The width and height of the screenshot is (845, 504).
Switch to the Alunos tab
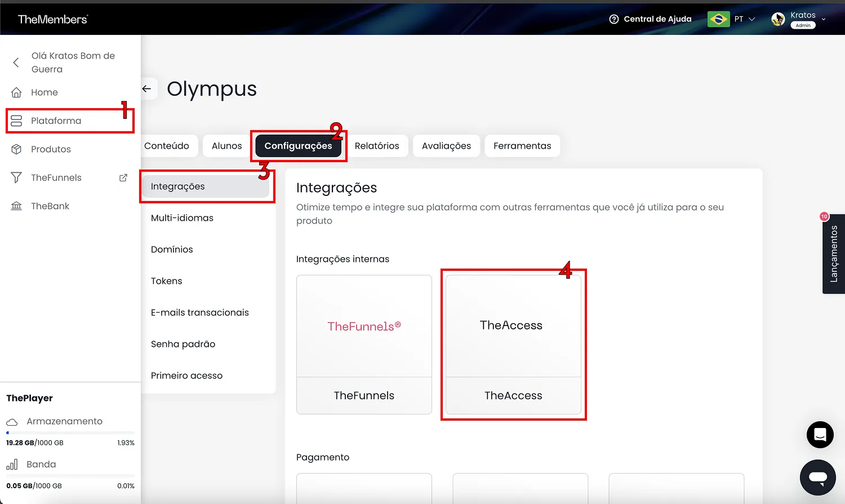227,146
